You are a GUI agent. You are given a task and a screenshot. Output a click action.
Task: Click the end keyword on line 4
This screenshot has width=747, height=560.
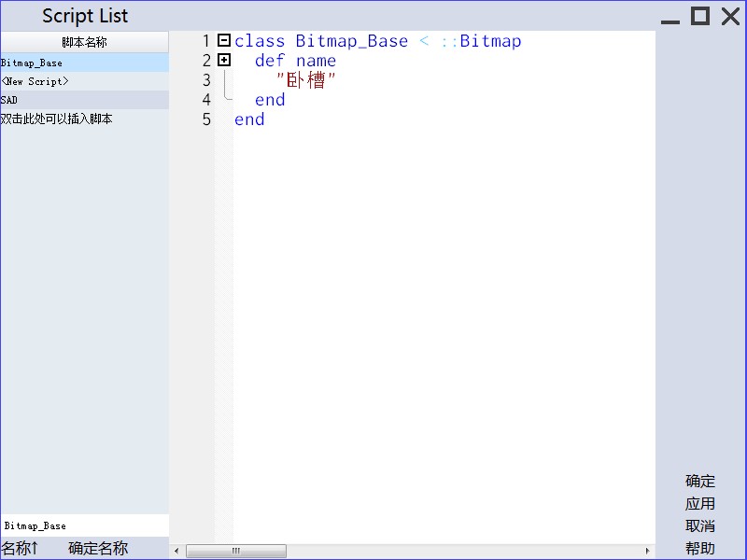click(x=270, y=100)
